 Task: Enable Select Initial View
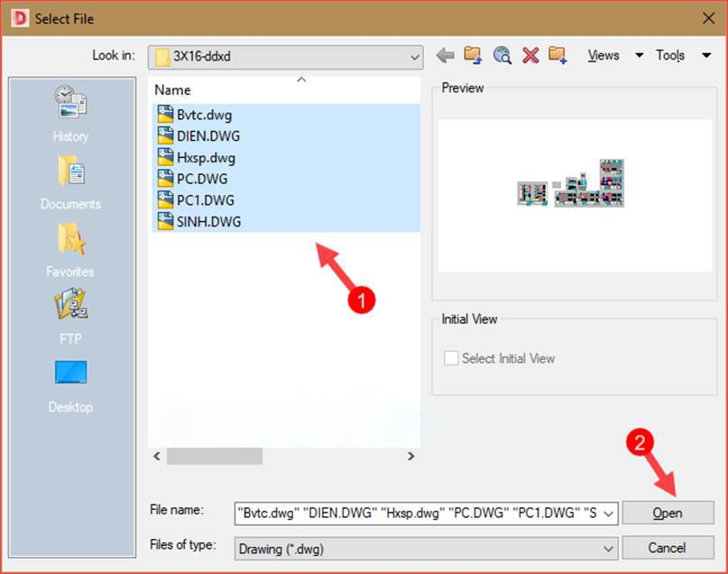coord(450,357)
